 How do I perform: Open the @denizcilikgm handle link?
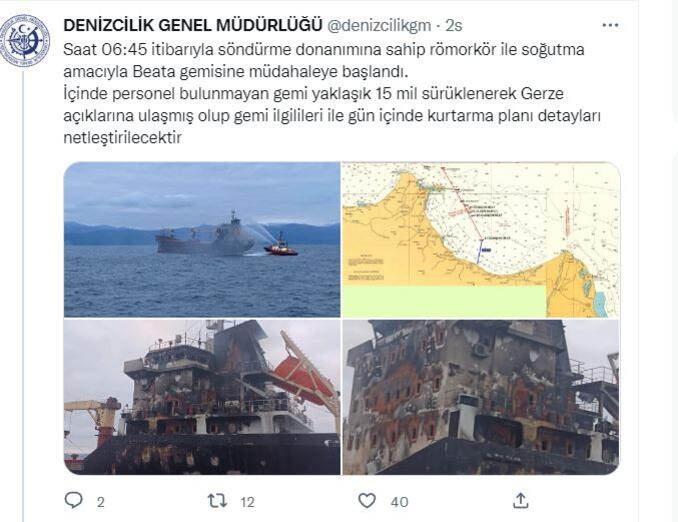tap(379, 26)
